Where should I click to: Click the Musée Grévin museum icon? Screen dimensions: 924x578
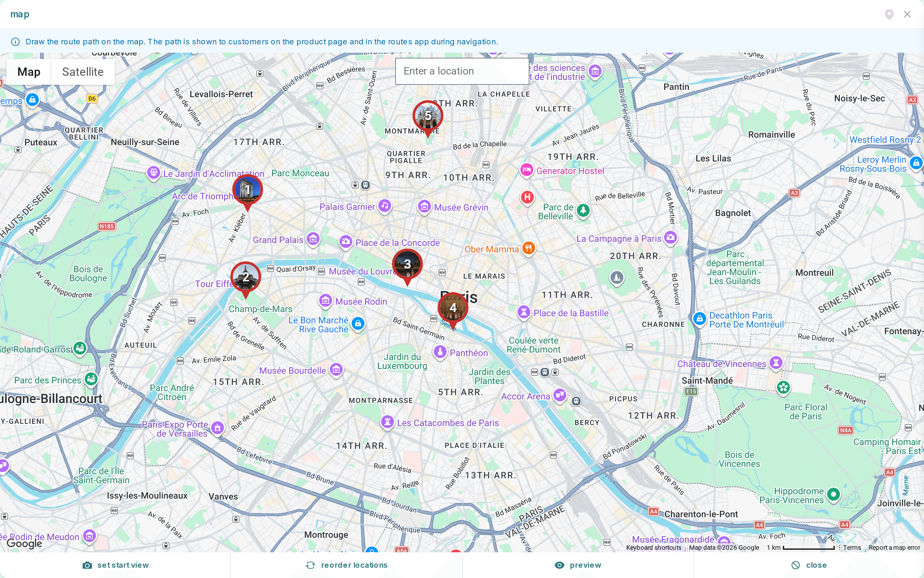[x=424, y=207]
